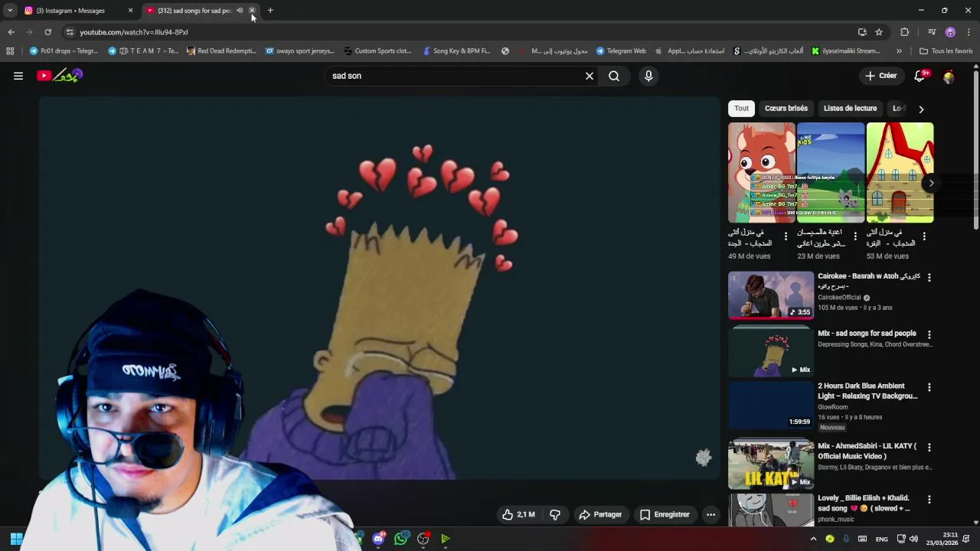Open Chrome profile avatar in toolbar
This screenshot has width=980, height=551.
tap(950, 32)
